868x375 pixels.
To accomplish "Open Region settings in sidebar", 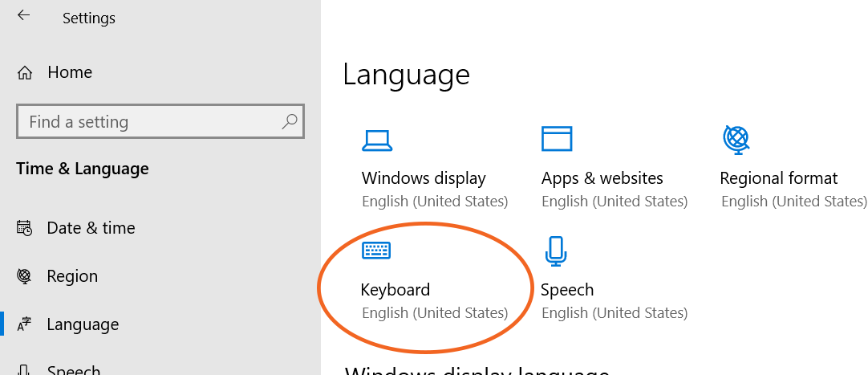I will click(72, 276).
